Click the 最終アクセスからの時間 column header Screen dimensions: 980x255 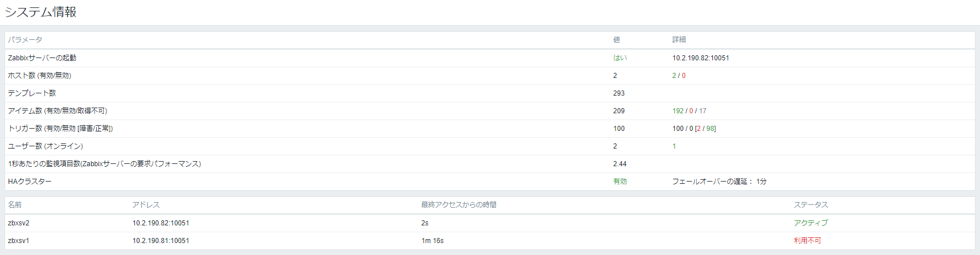tap(458, 205)
